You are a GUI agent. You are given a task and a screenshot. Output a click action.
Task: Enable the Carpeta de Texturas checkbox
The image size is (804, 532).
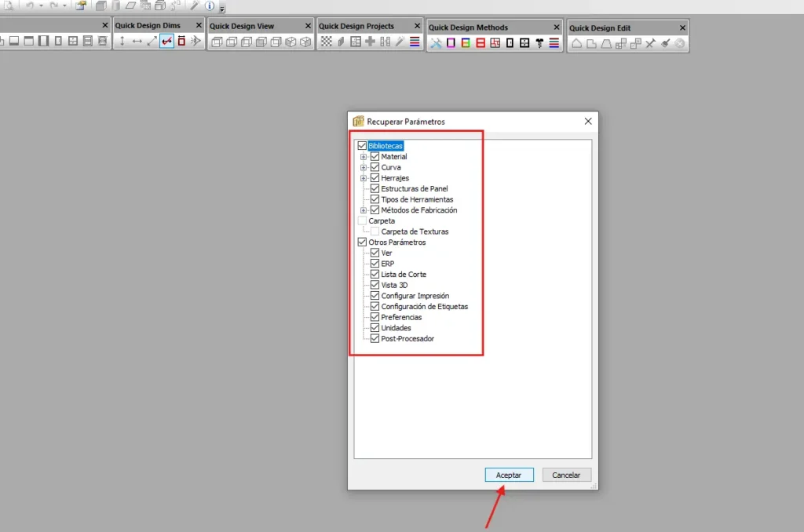tap(375, 231)
